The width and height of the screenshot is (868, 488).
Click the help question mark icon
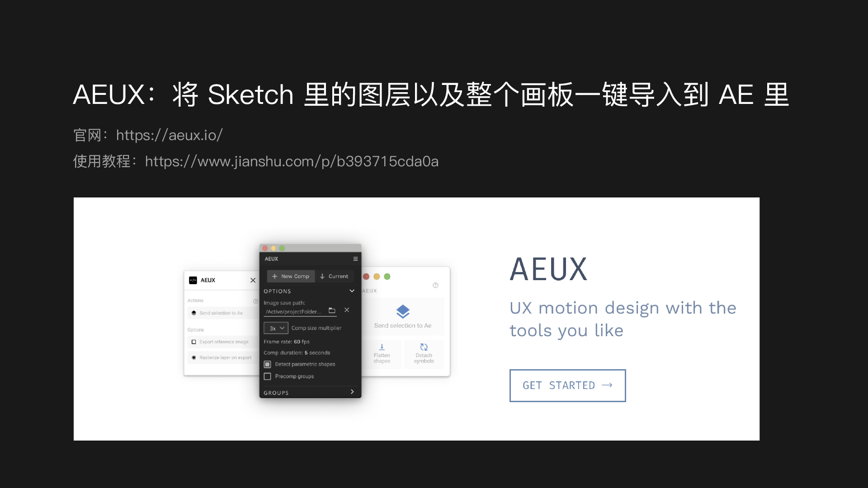click(435, 285)
